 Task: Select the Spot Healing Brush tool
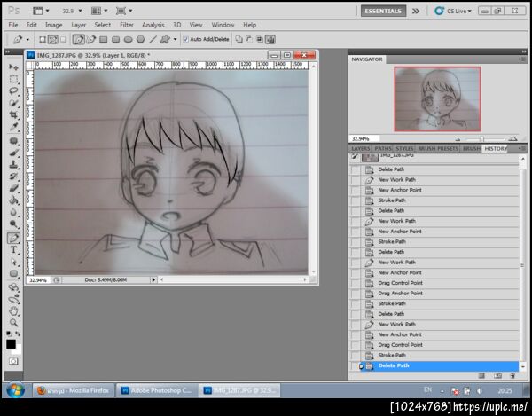tap(13, 141)
